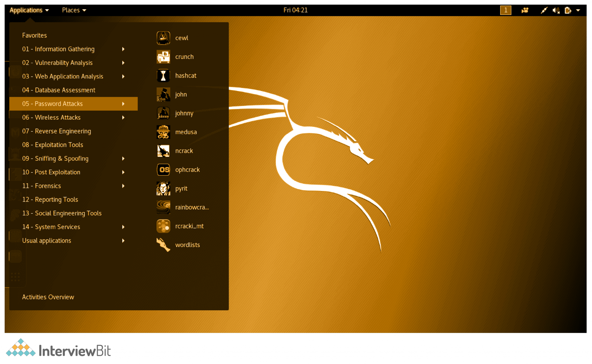This screenshot has height=364, width=592.
Task: Open rcracki_mt
Action: pos(190,226)
